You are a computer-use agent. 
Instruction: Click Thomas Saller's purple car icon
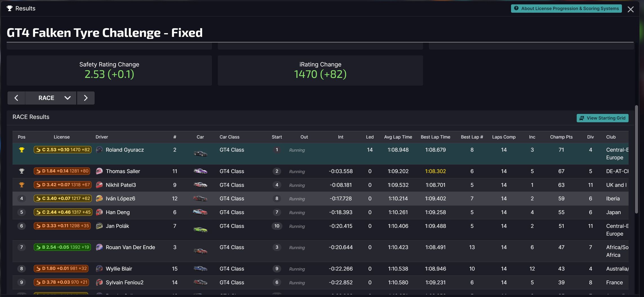pos(200,171)
